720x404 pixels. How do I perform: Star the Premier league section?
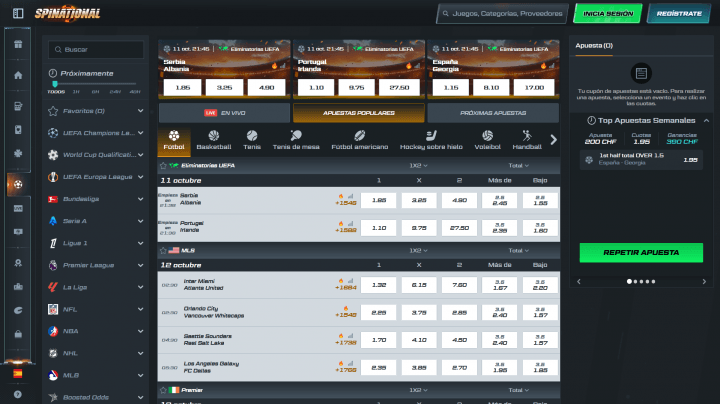pyautogui.click(x=163, y=390)
